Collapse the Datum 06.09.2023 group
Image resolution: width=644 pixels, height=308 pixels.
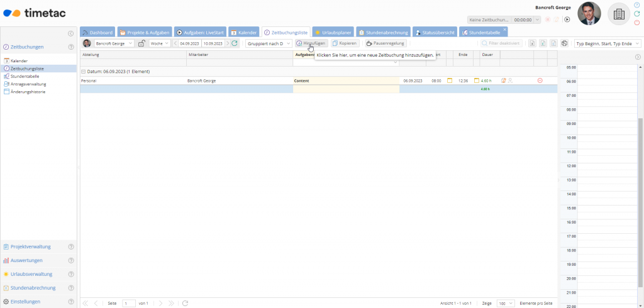[x=83, y=72]
